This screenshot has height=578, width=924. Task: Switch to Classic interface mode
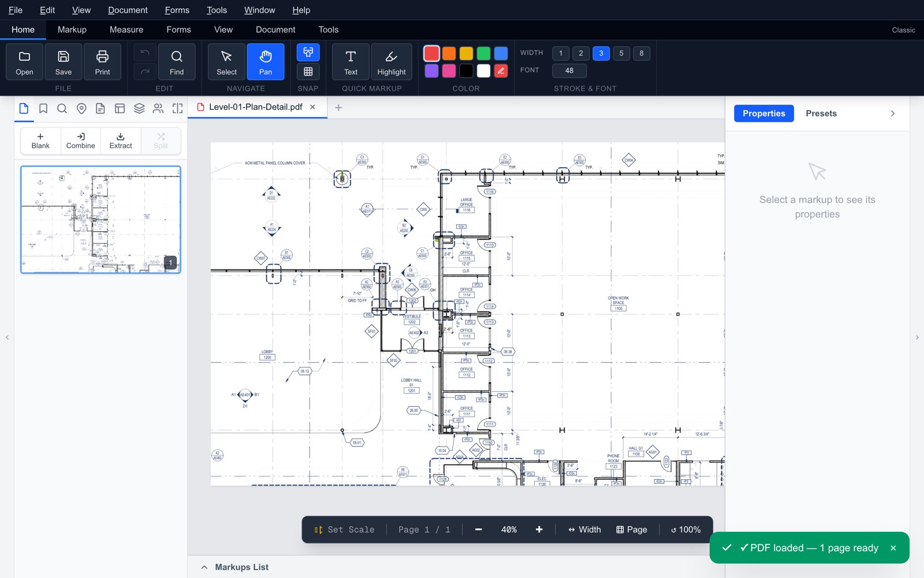pyautogui.click(x=903, y=30)
